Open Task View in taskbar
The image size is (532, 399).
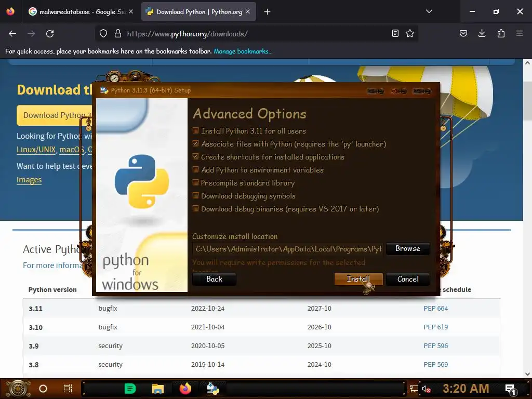pyautogui.click(x=68, y=389)
